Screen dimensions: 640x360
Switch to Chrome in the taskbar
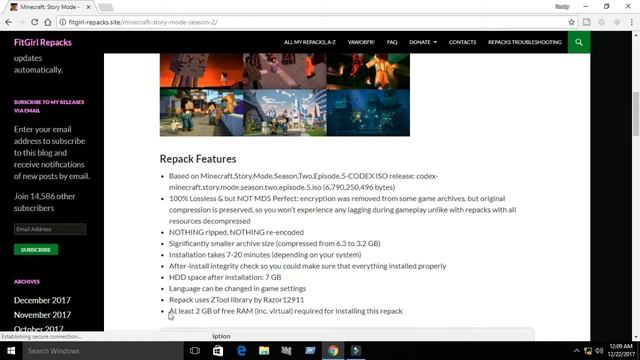click(x=333, y=351)
